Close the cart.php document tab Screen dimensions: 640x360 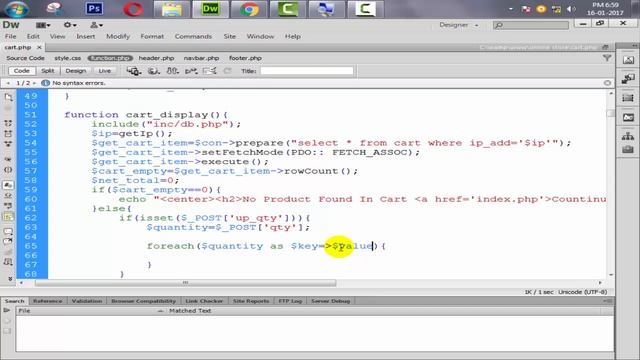(39, 47)
